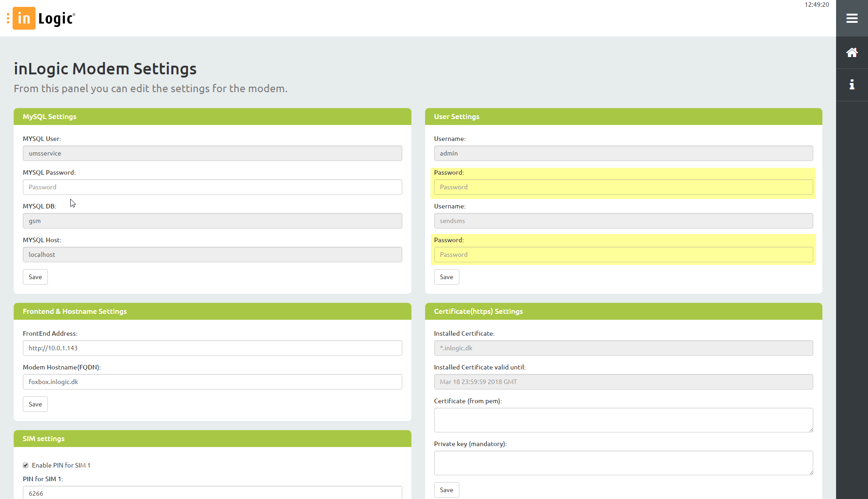Focus the sendsms Password field
Viewport: 868px width, 499px height.
[x=623, y=255]
